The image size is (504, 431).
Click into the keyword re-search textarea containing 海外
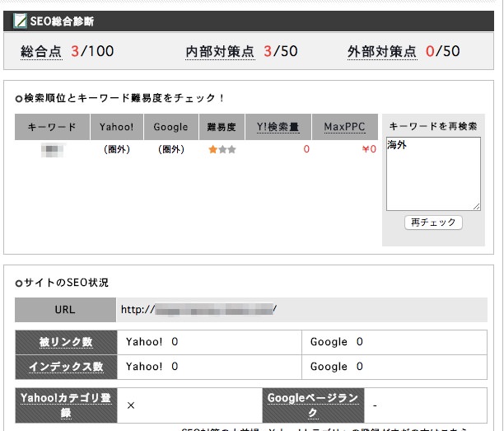[433, 174]
